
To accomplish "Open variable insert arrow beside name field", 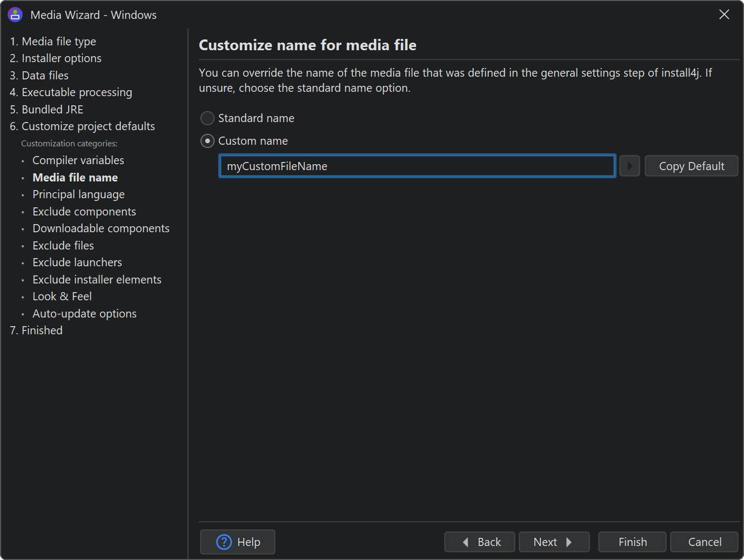I will [x=629, y=166].
